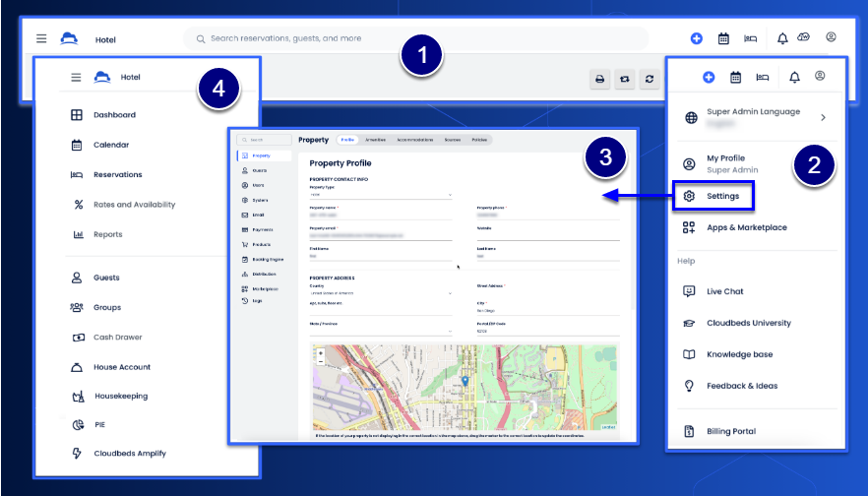
Task: Click Rates and Availability in sidebar
Action: point(134,205)
